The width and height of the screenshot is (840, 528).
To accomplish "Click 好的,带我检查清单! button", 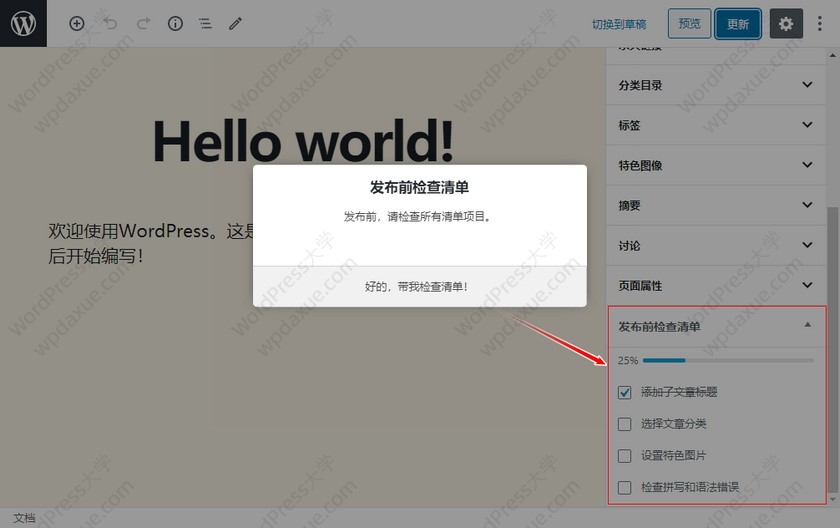I will point(419,286).
